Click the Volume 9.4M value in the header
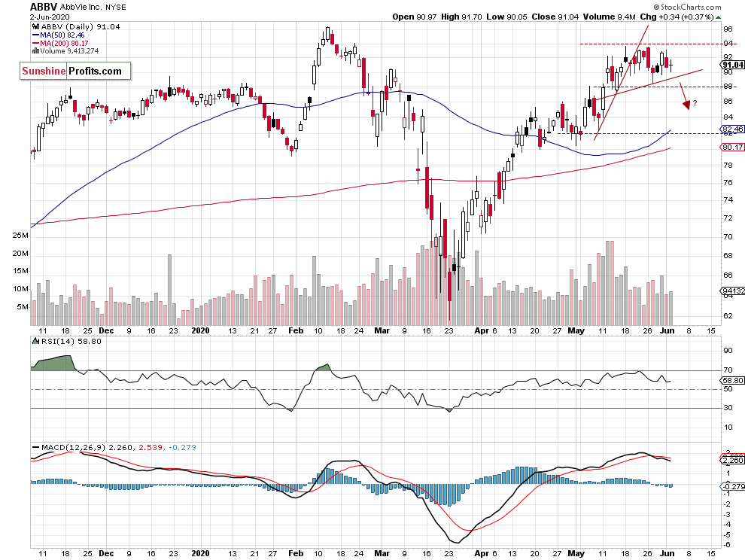This screenshot has height=560, width=745. [x=609, y=17]
